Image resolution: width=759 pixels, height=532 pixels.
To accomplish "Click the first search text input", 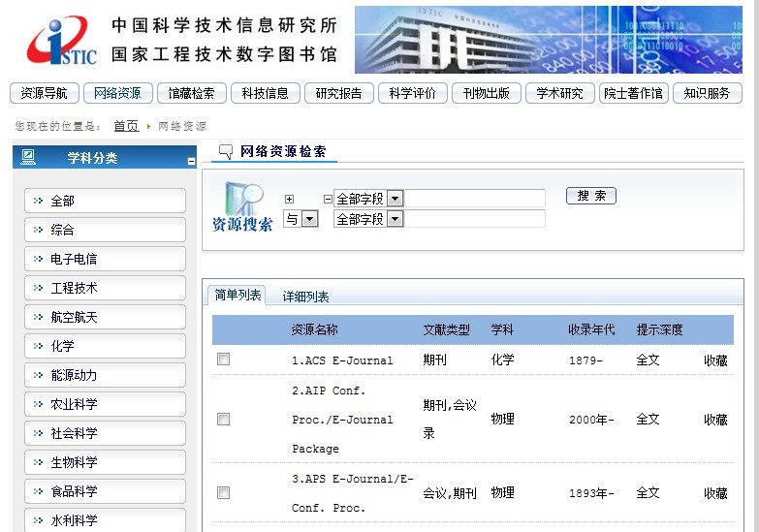I will (x=474, y=199).
